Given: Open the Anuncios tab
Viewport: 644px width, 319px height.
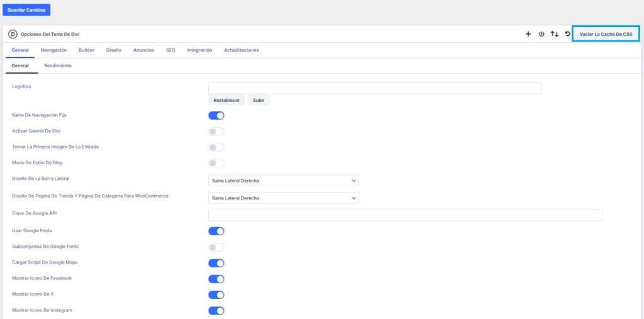Looking at the screenshot, I should (x=144, y=50).
